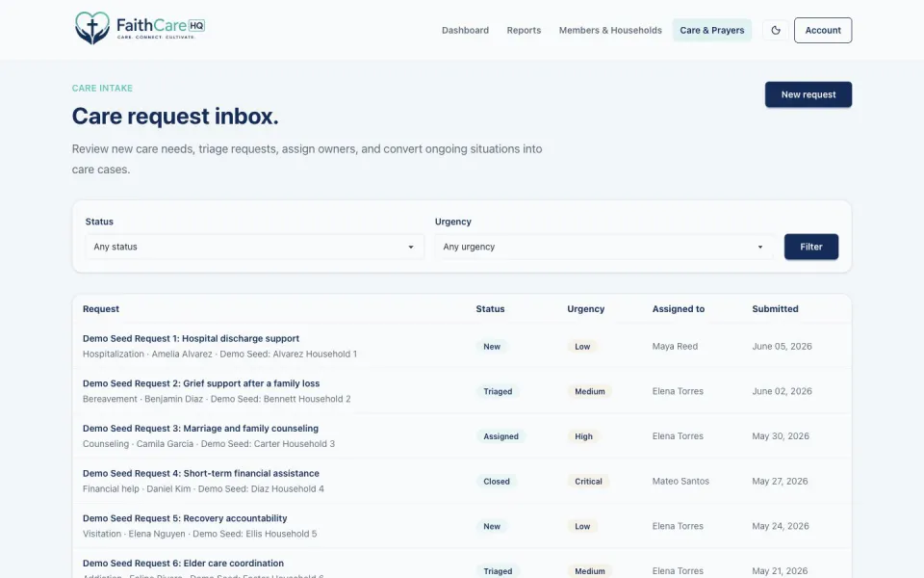Click the June 02, 2026 date
The height and width of the screenshot is (578, 924).
782,392
